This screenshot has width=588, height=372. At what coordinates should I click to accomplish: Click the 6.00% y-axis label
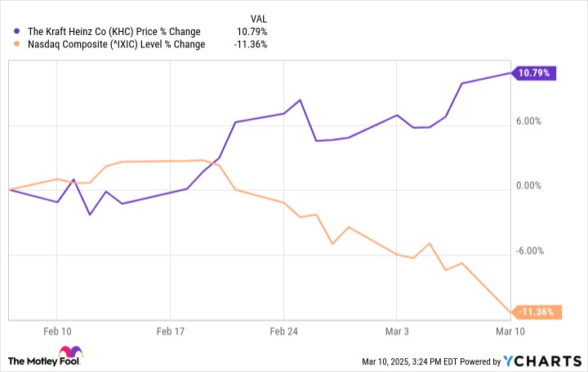tap(527, 122)
